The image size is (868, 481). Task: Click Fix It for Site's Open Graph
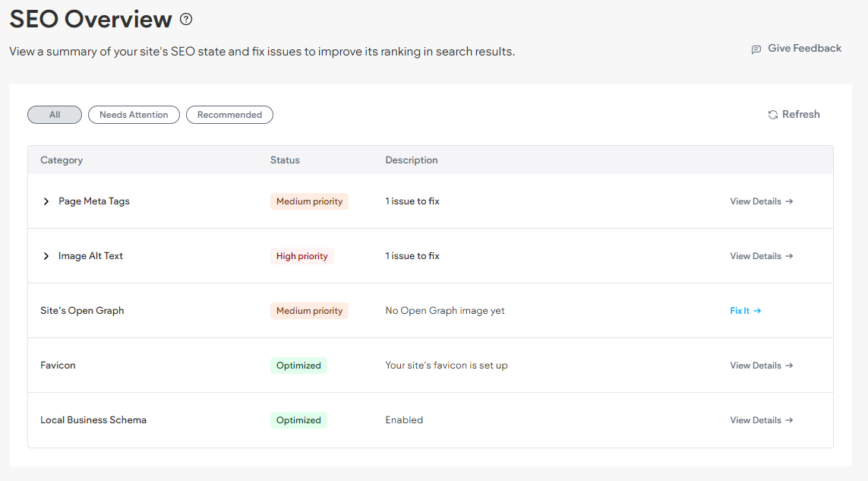[740, 310]
